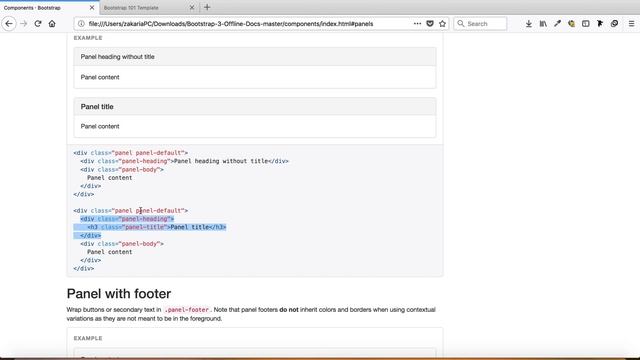The image size is (640, 360).
Task: Open a new browser tab
Action: (x=207, y=7)
